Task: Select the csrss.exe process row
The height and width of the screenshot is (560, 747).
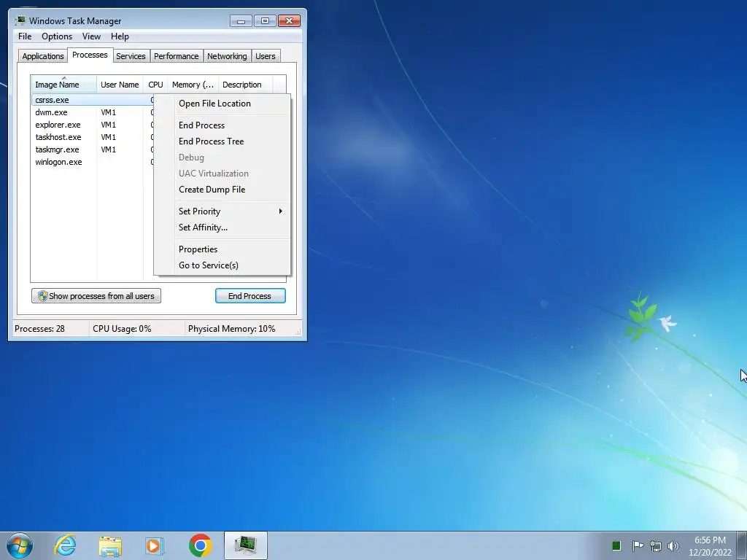Action: click(93, 100)
